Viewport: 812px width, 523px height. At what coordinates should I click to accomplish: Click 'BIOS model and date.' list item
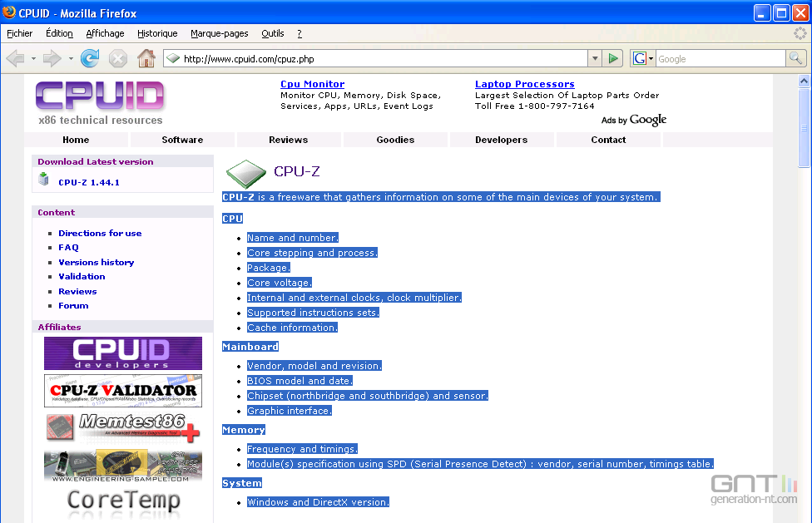tap(300, 381)
